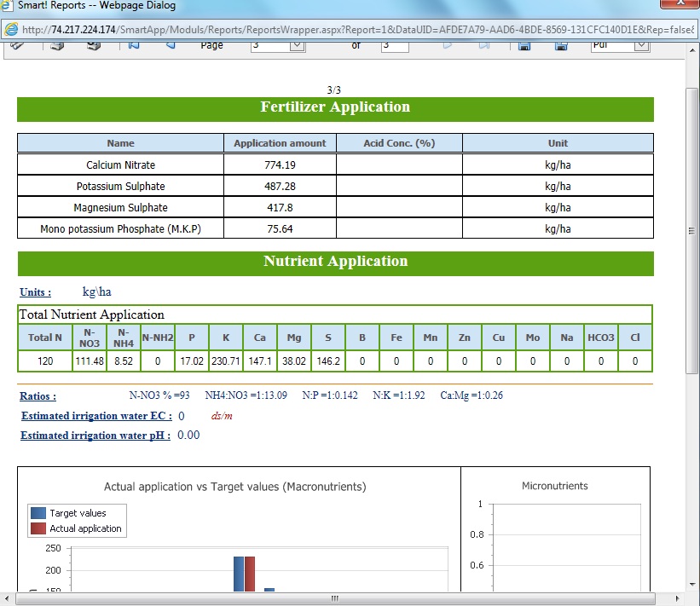The width and height of the screenshot is (700, 606).
Task: Click the total pages field after 'of'
Action: (x=395, y=46)
